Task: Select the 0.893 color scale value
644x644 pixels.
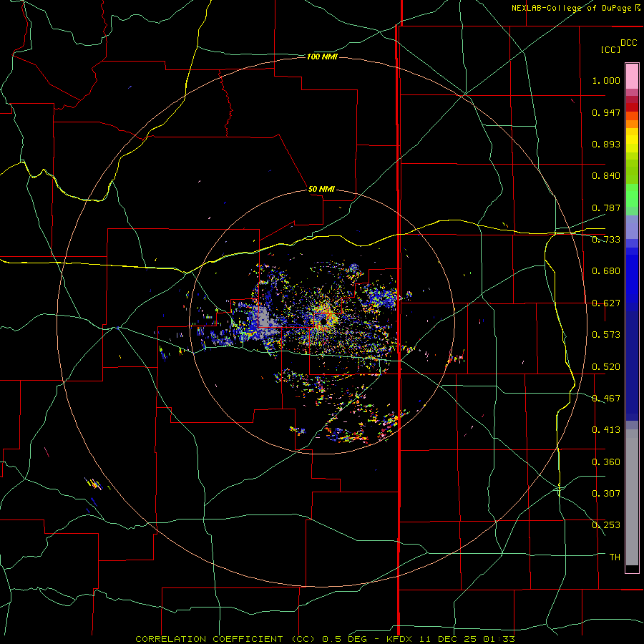Action: (x=606, y=144)
